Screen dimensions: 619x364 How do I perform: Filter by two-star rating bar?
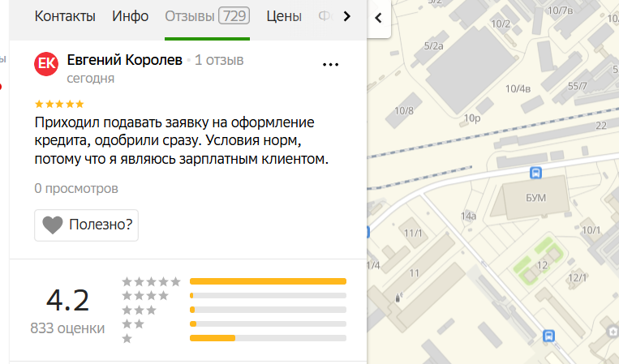point(268,323)
